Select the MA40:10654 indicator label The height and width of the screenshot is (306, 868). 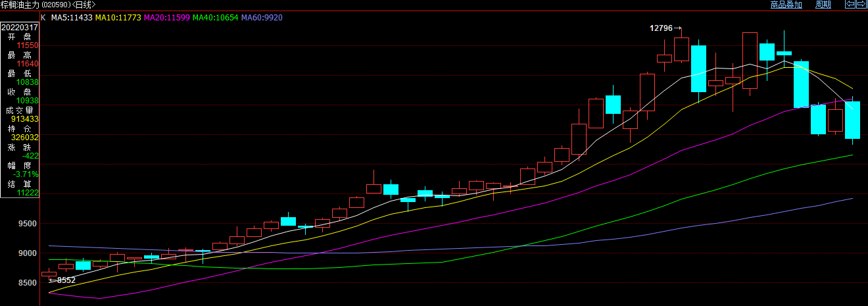click(216, 16)
